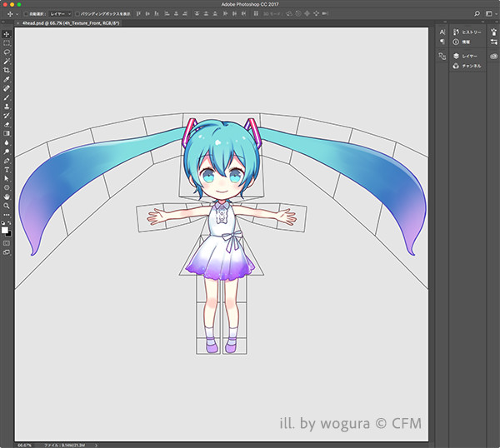Image resolution: width=500 pixels, height=448 pixels.
Task: Toggle Quick Mask mode
Action: tap(7, 243)
